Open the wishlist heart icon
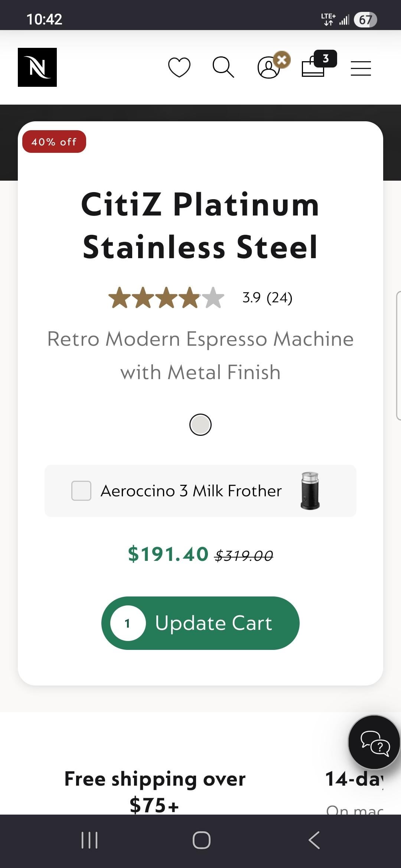Viewport: 401px width, 868px height. point(179,67)
